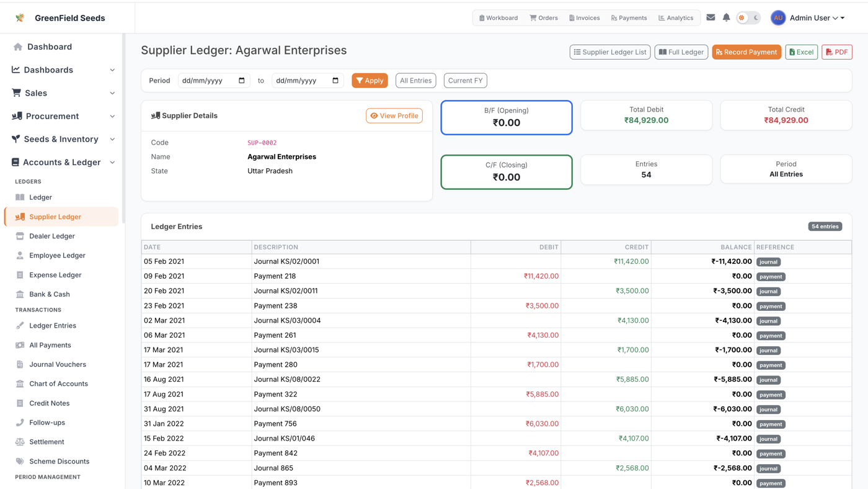Click the period end date field
The image size is (868, 489).
[x=308, y=81]
